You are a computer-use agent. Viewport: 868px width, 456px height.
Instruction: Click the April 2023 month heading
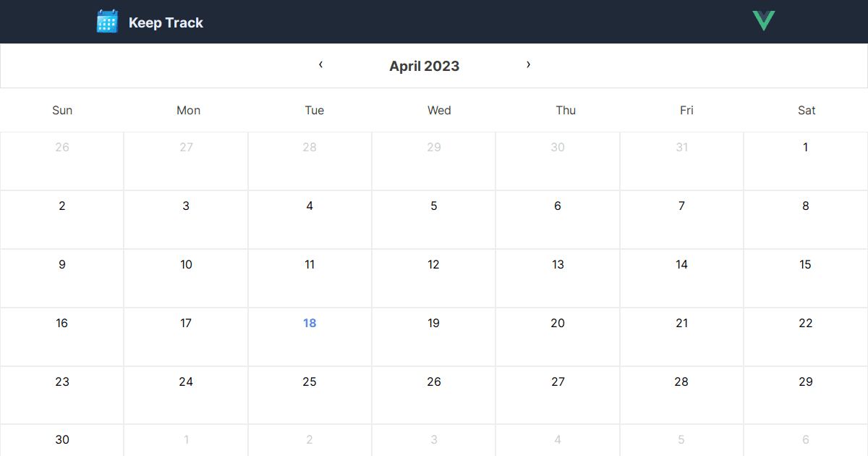(x=424, y=66)
